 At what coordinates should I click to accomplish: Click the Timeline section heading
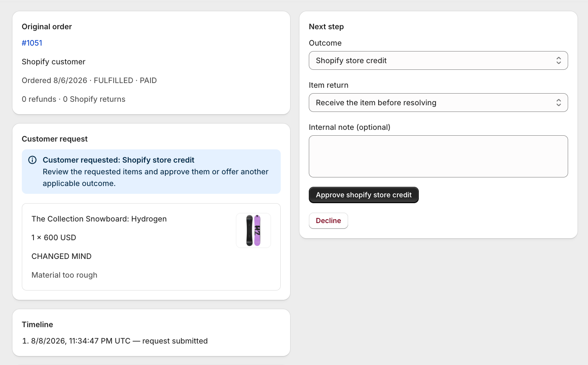[x=37, y=324]
